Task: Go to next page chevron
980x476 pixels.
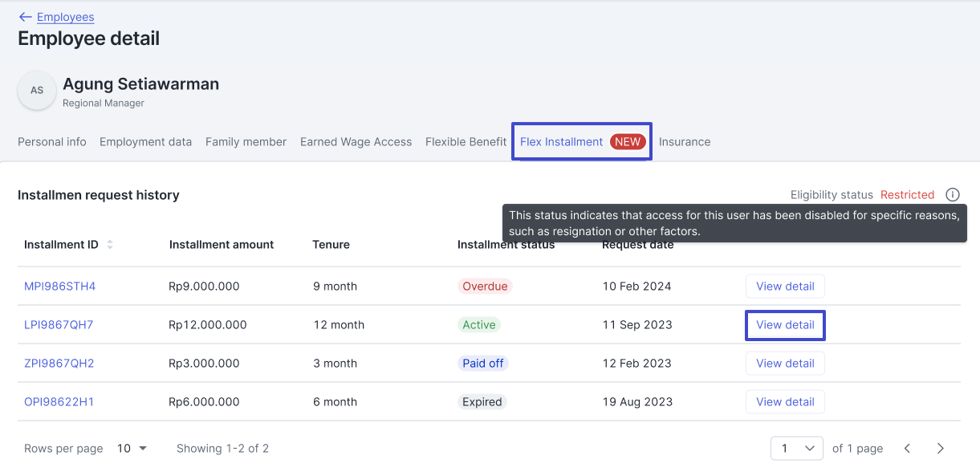Action: click(940, 449)
